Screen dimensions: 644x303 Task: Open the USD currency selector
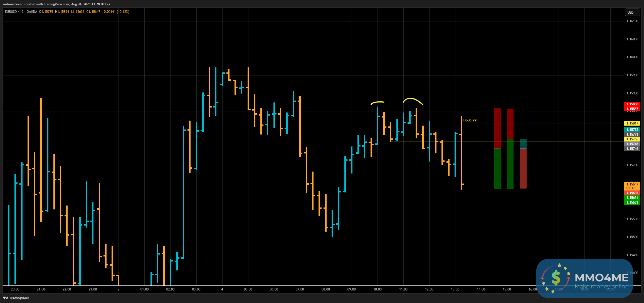click(x=630, y=12)
